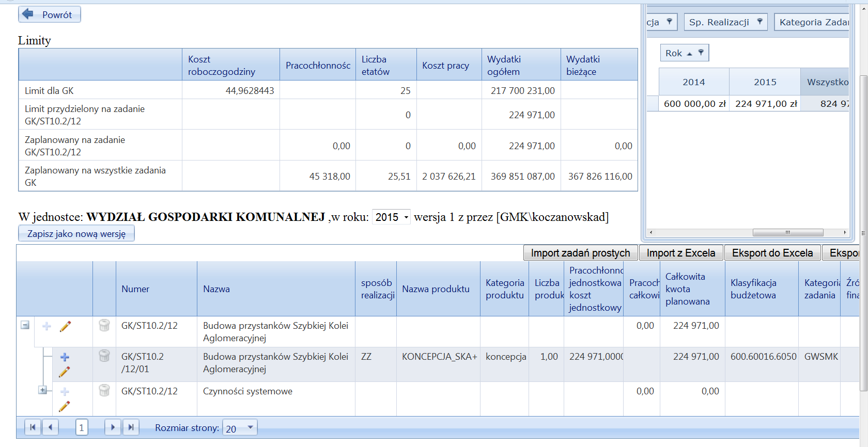
Task: Delete top GK/ST10.2/12 row trash icon
Action: 104,325
